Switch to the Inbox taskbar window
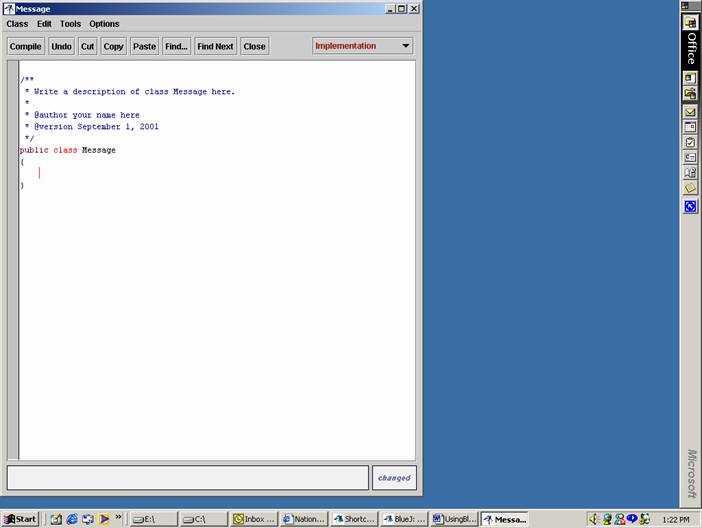 pyautogui.click(x=254, y=519)
